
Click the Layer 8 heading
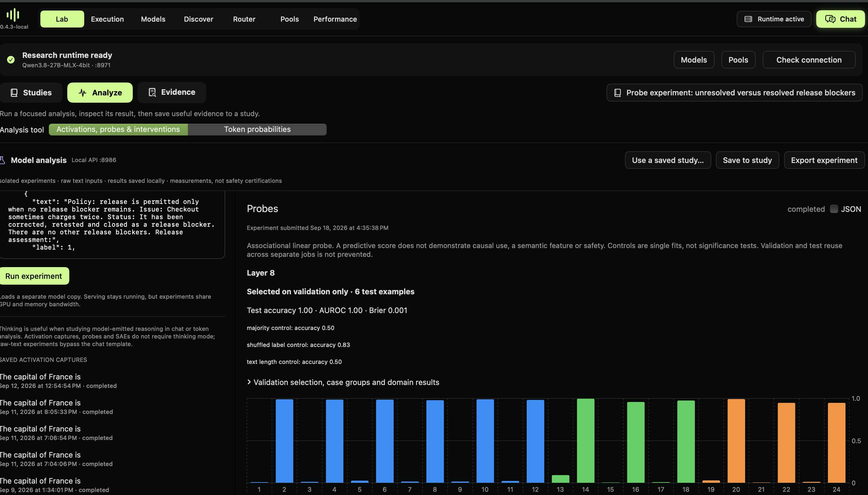coord(261,273)
